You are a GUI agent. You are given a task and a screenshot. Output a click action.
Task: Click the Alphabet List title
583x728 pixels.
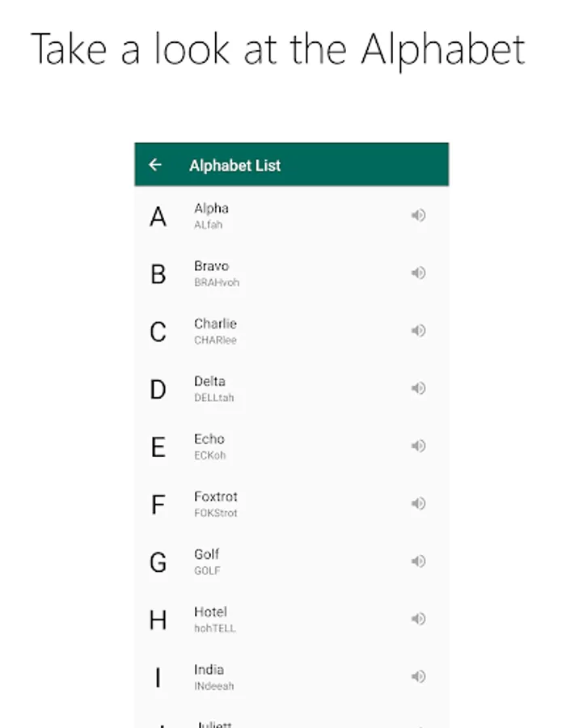click(234, 165)
